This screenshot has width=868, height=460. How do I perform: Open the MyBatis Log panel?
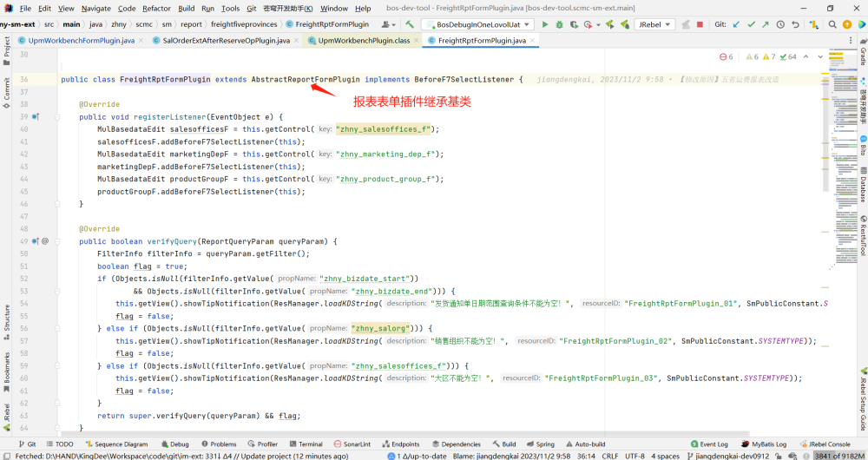(764, 444)
